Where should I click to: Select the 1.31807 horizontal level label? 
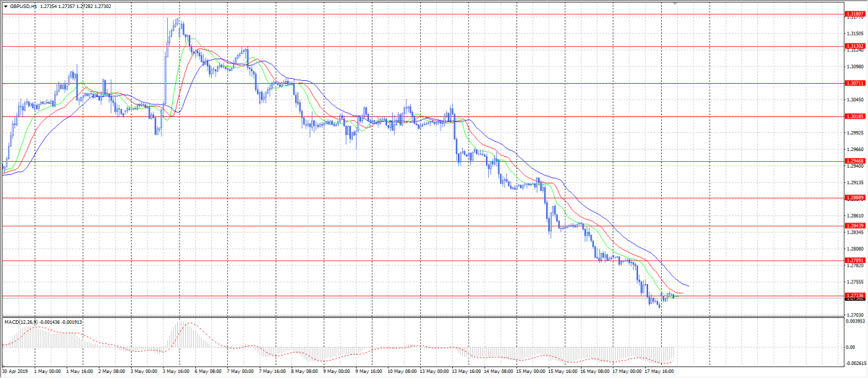(854, 14)
